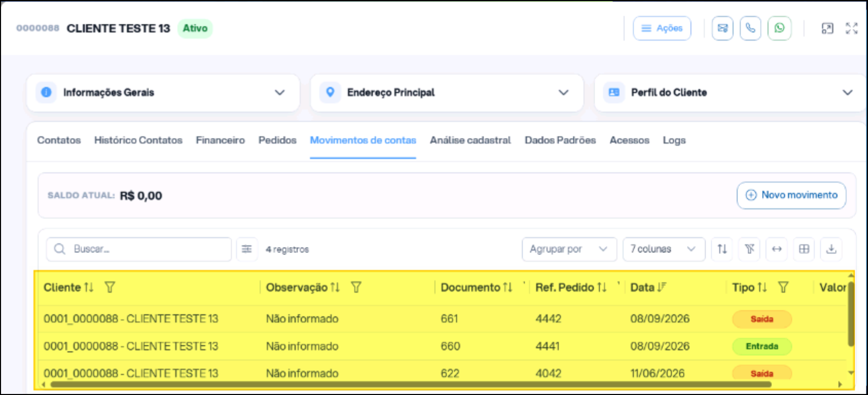Screen dimensions: 868x395
Task: Click the open-in-new-window icon
Action: click(827, 28)
